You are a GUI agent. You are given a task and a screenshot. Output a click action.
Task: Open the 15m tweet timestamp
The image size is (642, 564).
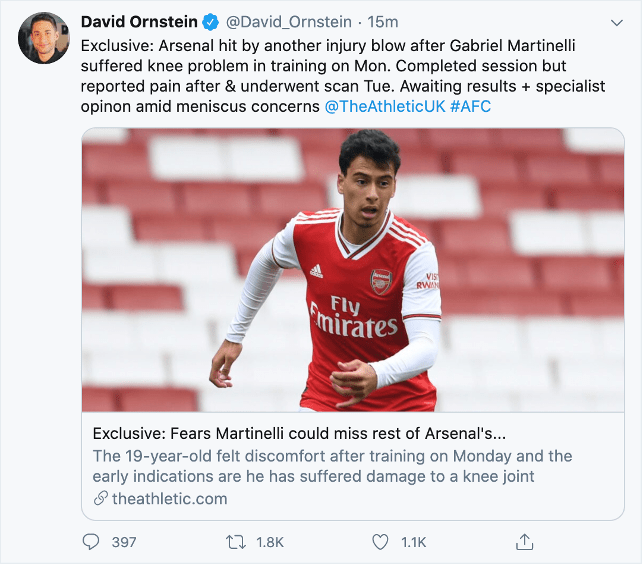tap(383, 21)
